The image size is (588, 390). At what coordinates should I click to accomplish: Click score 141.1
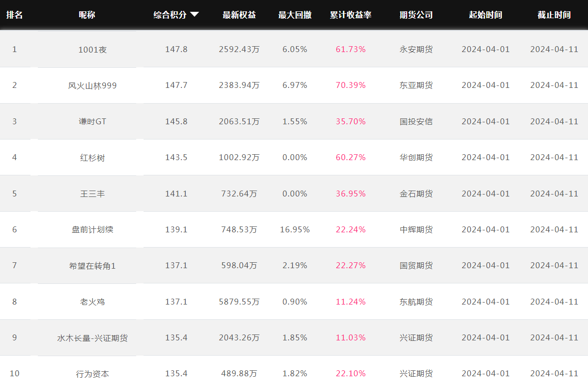coord(176,194)
